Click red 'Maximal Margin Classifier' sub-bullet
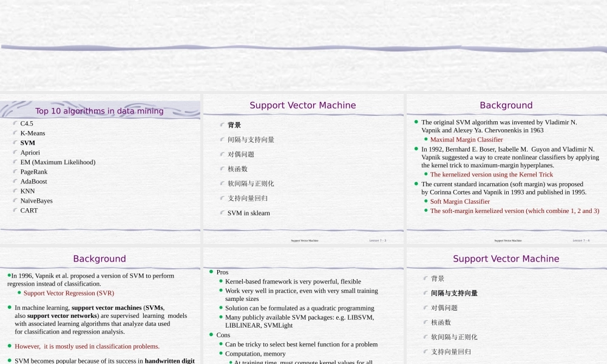The image size is (607, 364). click(466, 140)
